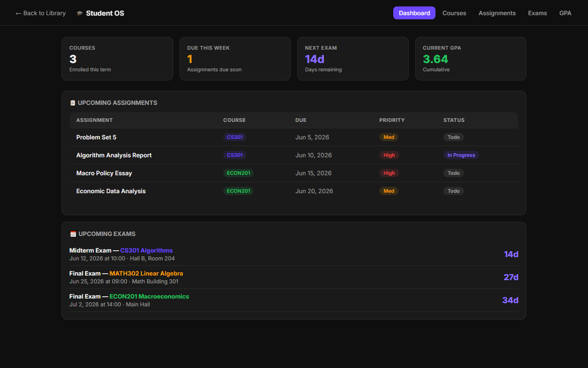Click the Current GPA summary card
Image resolution: width=588 pixels, height=368 pixels.
pyautogui.click(x=471, y=59)
